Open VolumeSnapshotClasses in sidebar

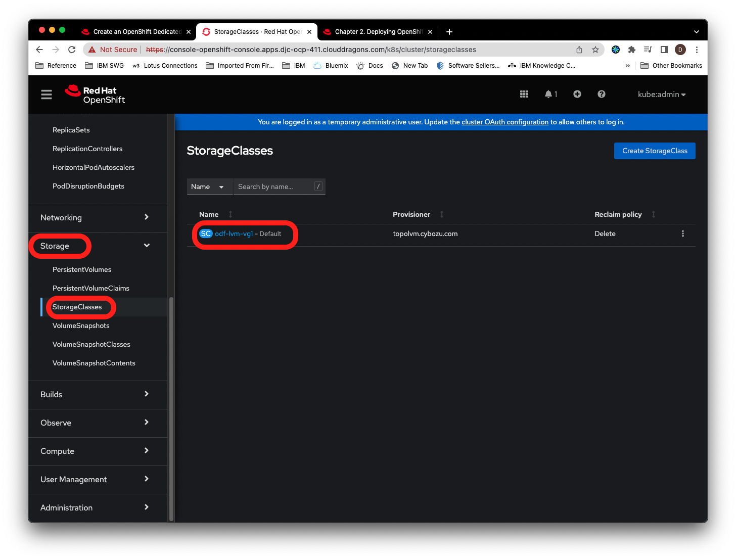pyautogui.click(x=91, y=344)
